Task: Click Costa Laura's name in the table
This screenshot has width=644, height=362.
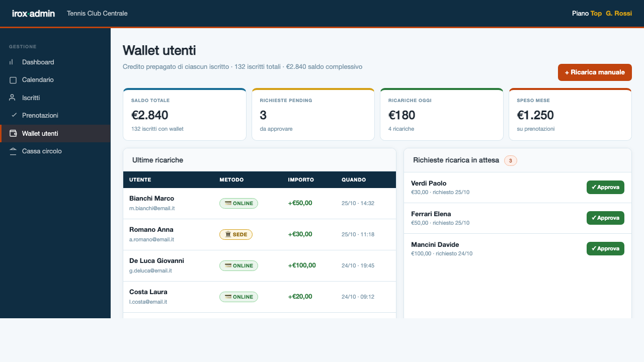Action: tap(148, 292)
